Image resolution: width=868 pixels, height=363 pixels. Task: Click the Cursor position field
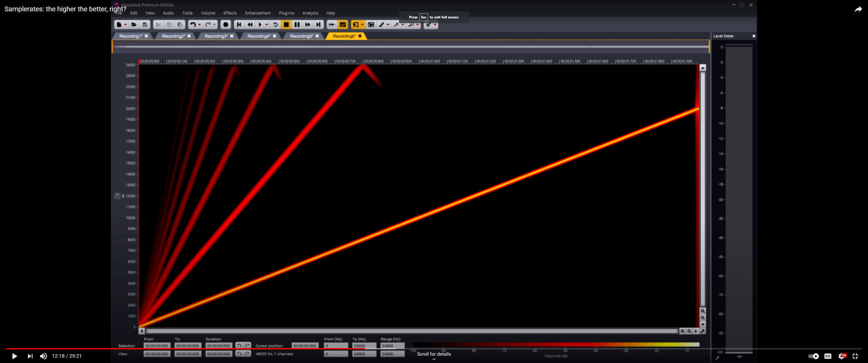coord(304,346)
